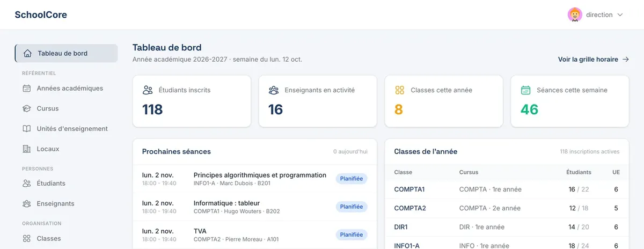This screenshot has width=644, height=249.
Task: Click DIR · 1re année cell
Action: tap(482, 227)
